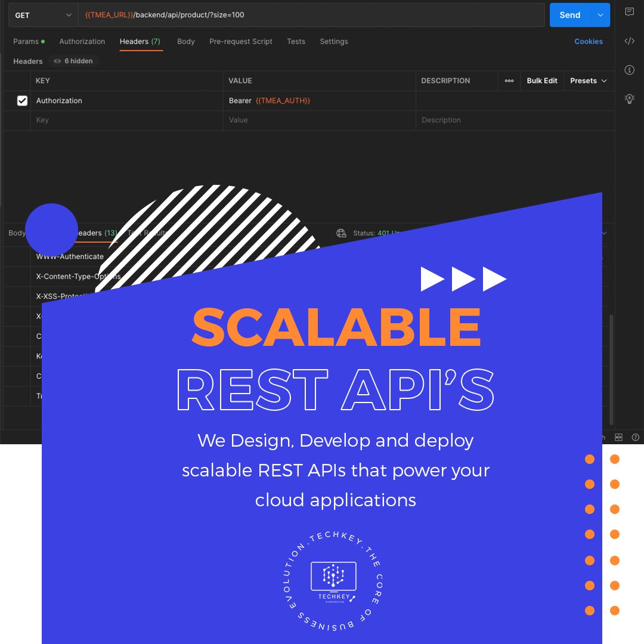Click the empty Key field
644x644 pixels.
point(127,120)
